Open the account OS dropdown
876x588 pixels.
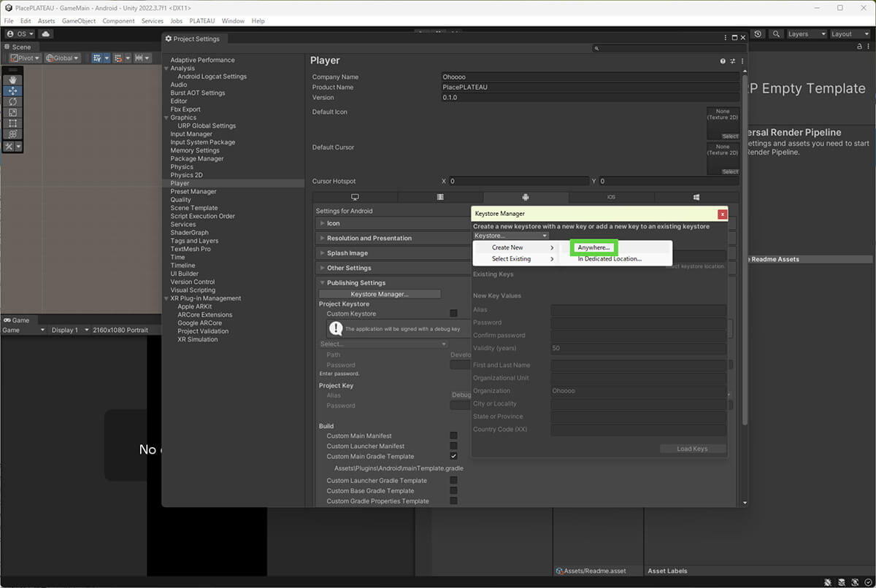point(20,34)
